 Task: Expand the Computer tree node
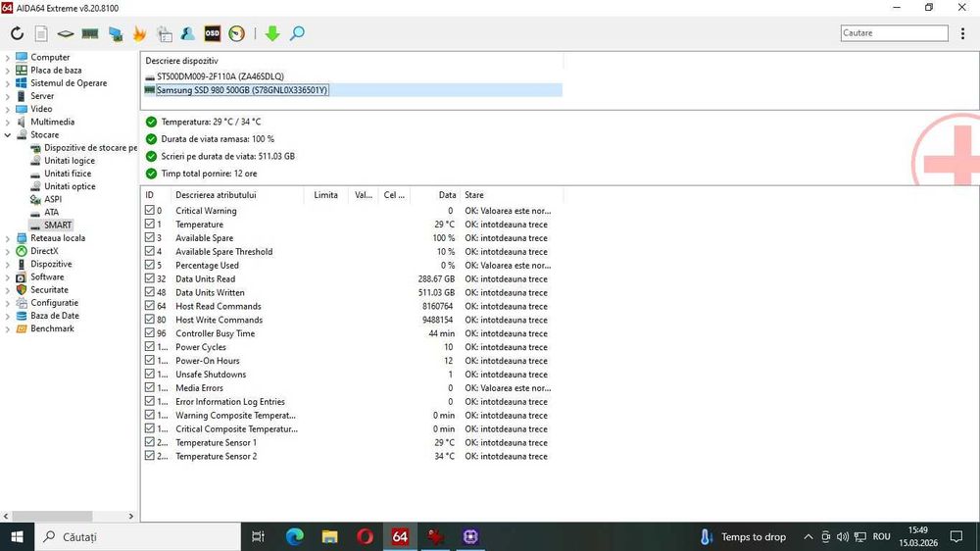click(8, 58)
